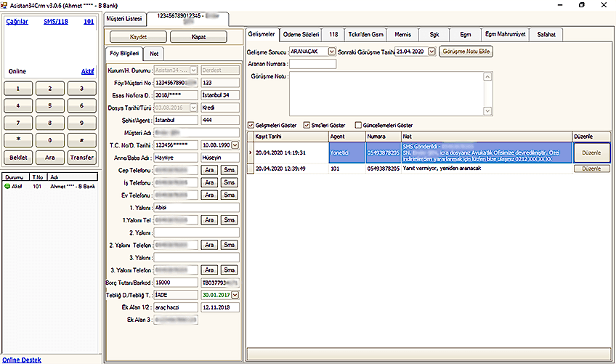Enable the Güncellemeleri Göster checkbox
The width and height of the screenshot is (616, 364).
[358, 124]
